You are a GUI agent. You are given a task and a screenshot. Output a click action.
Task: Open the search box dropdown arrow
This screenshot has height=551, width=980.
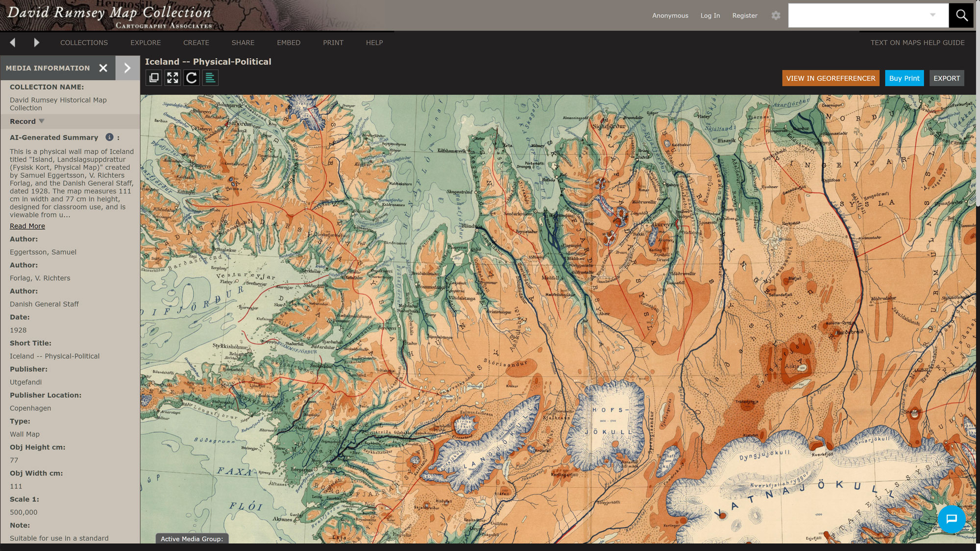pyautogui.click(x=932, y=15)
